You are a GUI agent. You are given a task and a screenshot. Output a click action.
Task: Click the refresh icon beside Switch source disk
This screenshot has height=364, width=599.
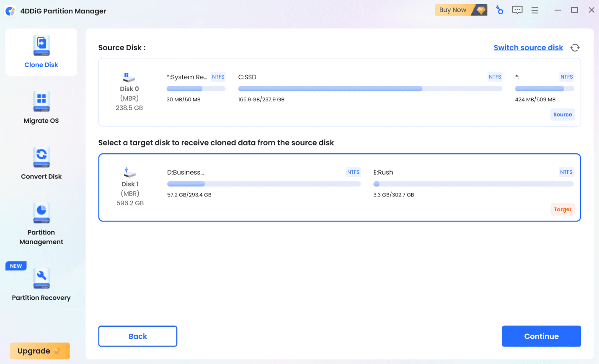tap(575, 48)
